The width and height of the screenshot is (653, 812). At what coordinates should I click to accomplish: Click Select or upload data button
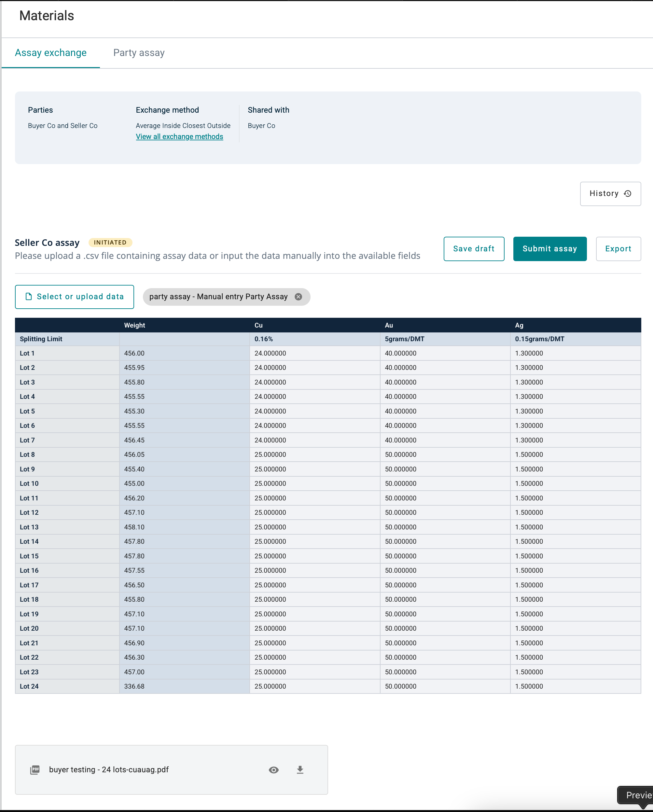[x=74, y=297]
